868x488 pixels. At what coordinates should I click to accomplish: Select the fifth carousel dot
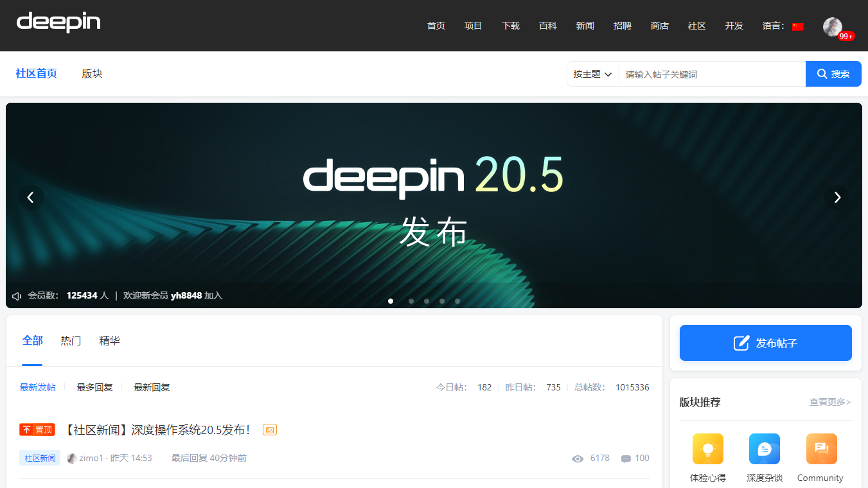(457, 301)
